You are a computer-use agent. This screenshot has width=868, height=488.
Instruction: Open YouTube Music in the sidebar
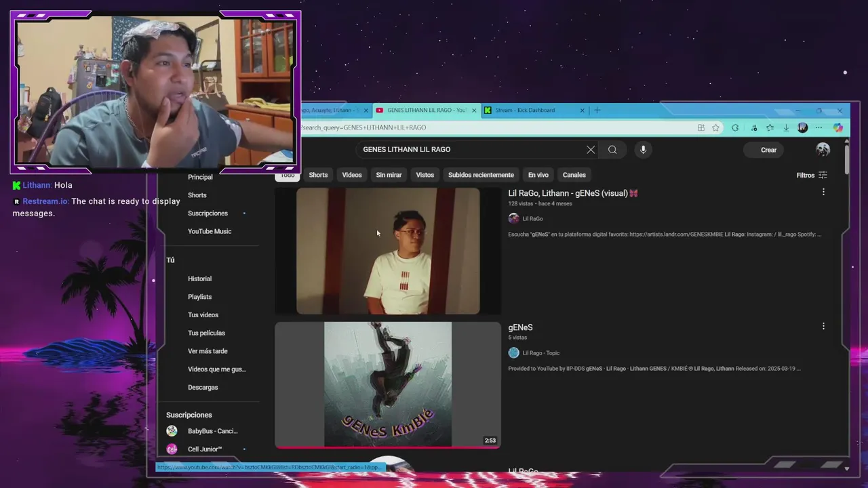click(x=210, y=231)
